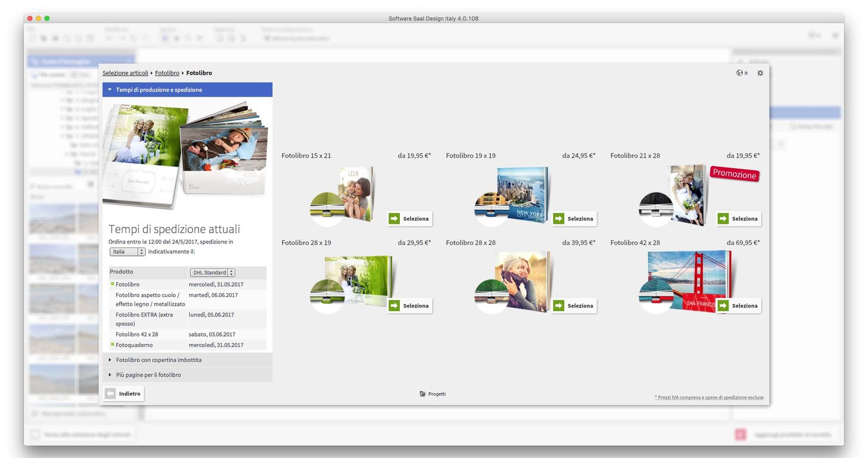
Task: Collapse Tempi di produzione e spedizione section
Action: (110, 90)
